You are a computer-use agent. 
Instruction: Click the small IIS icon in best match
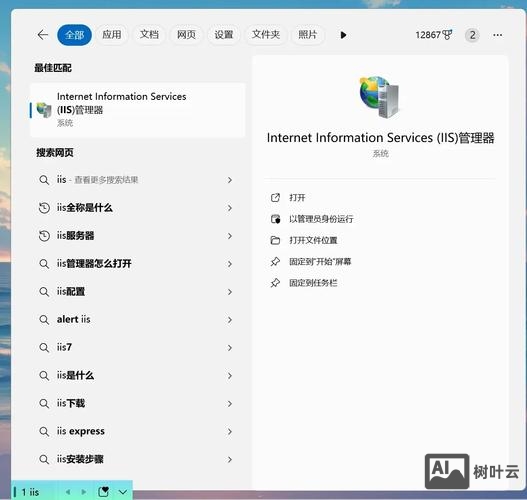(44, 110)
